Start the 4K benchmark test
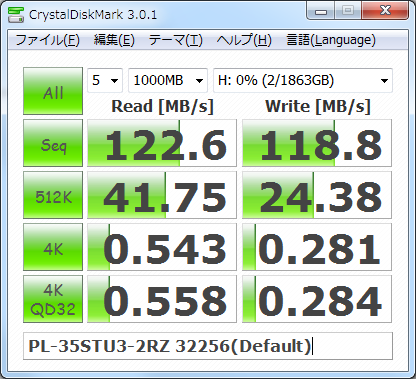 [53, 247]
